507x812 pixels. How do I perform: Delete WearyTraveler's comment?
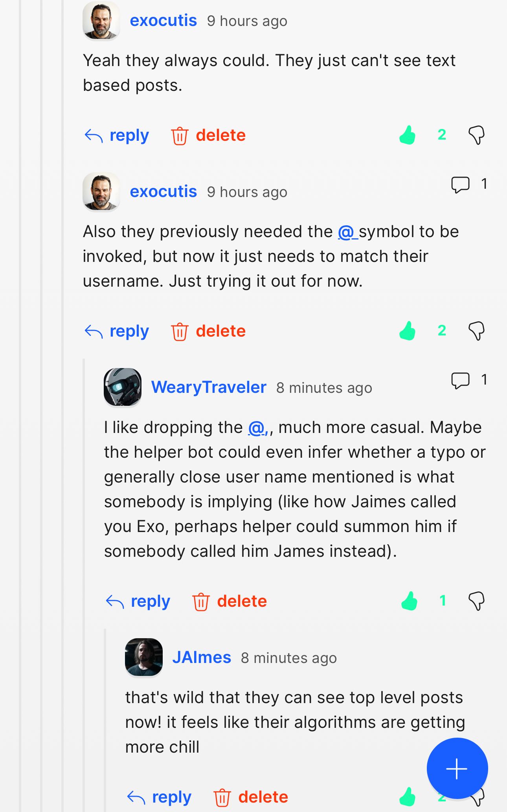[230, 602]
